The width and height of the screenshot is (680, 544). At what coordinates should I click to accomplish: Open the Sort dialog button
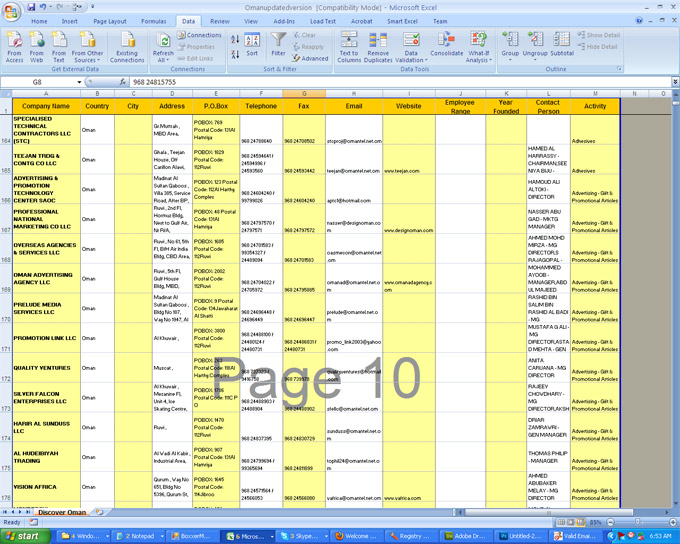(251, 46)
